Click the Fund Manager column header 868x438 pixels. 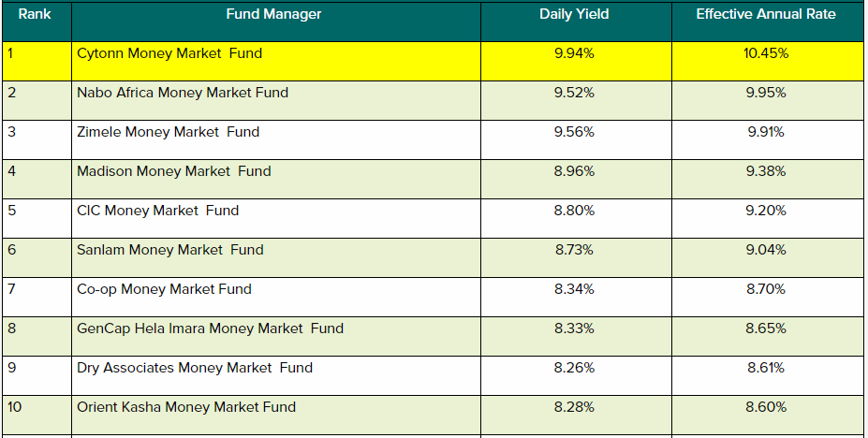(x=273, y=14)
